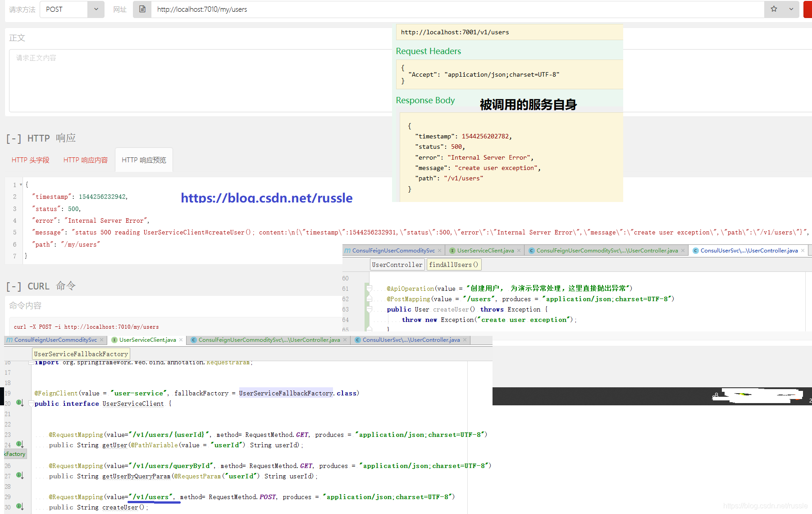Switch to the HTTP 头字段 tab
Screen dimensions: 812x514
pos(31,160)
